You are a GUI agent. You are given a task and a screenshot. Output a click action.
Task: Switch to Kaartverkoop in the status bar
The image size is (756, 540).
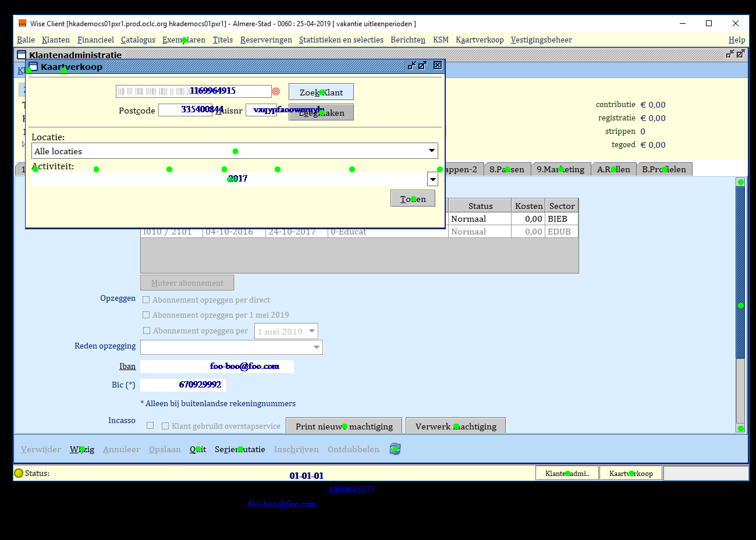[x=631, y=473]
